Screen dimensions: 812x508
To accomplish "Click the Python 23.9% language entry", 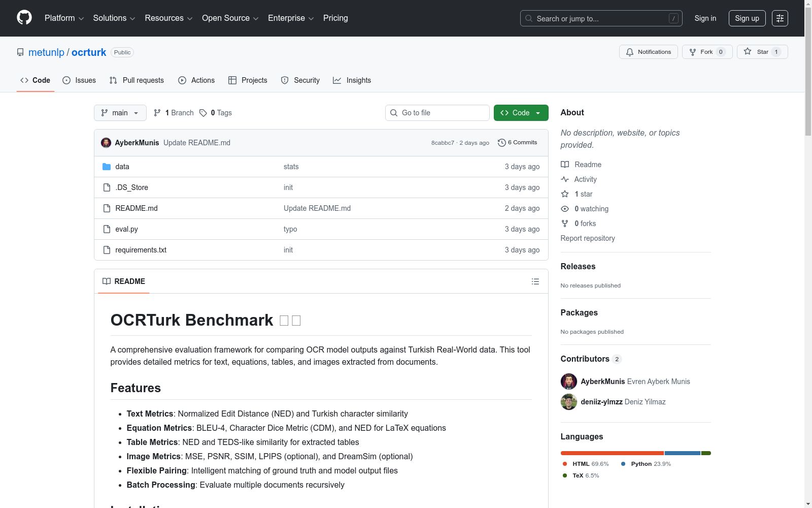I will pyautogui.click(x=646, y=464).
